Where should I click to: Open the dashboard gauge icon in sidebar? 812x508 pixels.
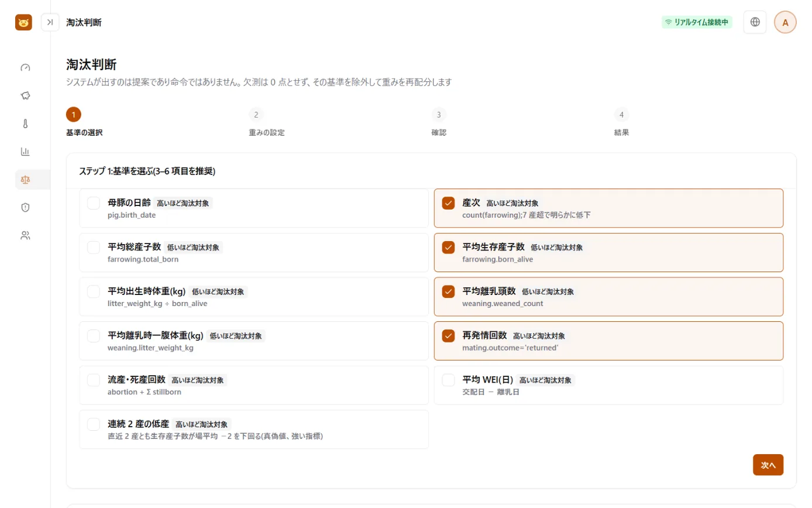point(25,67)
